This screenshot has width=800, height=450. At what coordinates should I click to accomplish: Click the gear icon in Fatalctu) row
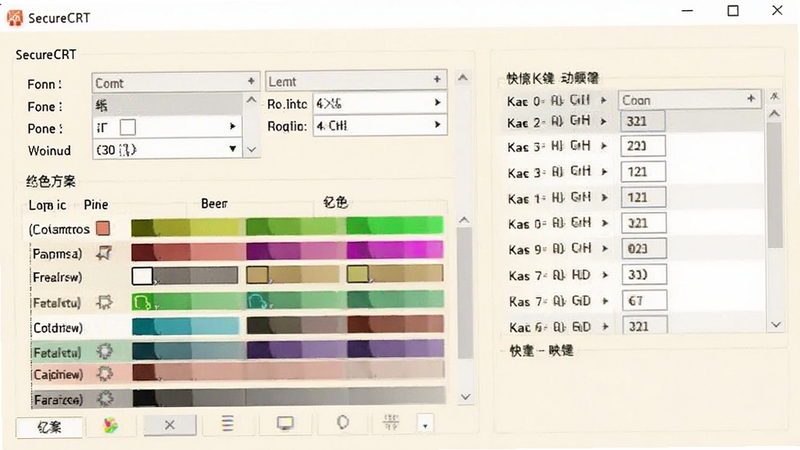click(105, 302)
